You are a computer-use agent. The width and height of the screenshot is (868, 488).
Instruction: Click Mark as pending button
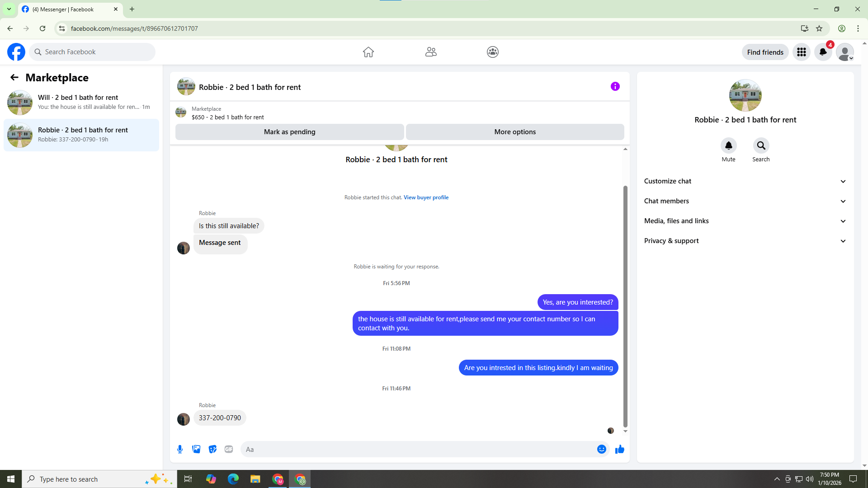point(289,132)
